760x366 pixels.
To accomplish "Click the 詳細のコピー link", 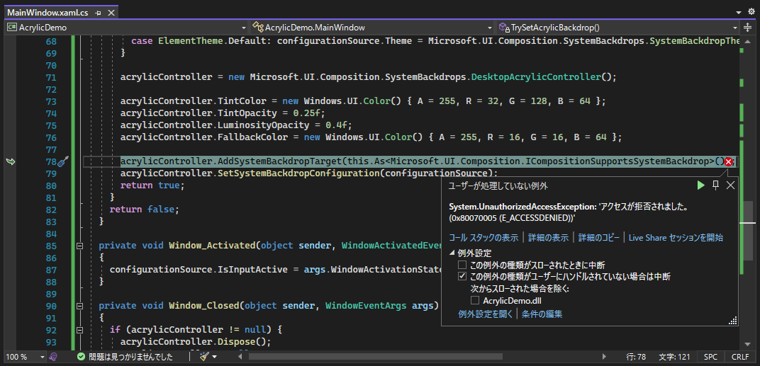I will tap(599, 238).
